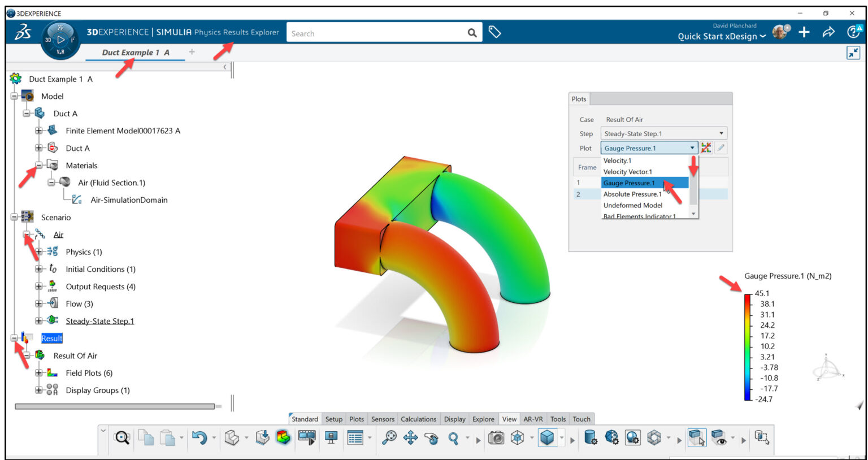Open help via the question mark icon

point(852,32)
